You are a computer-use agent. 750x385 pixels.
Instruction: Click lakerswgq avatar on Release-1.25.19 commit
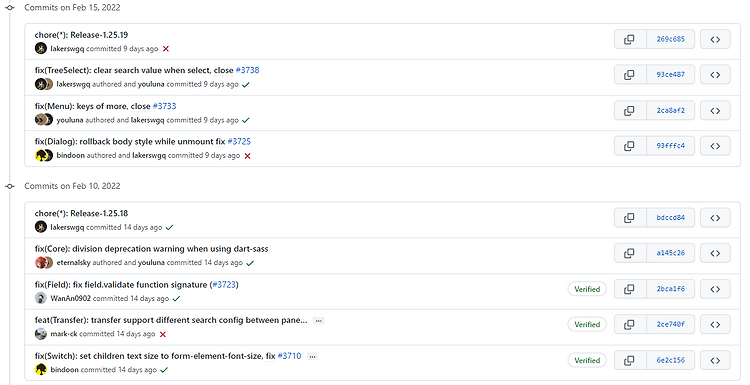(x=41, y=48)
